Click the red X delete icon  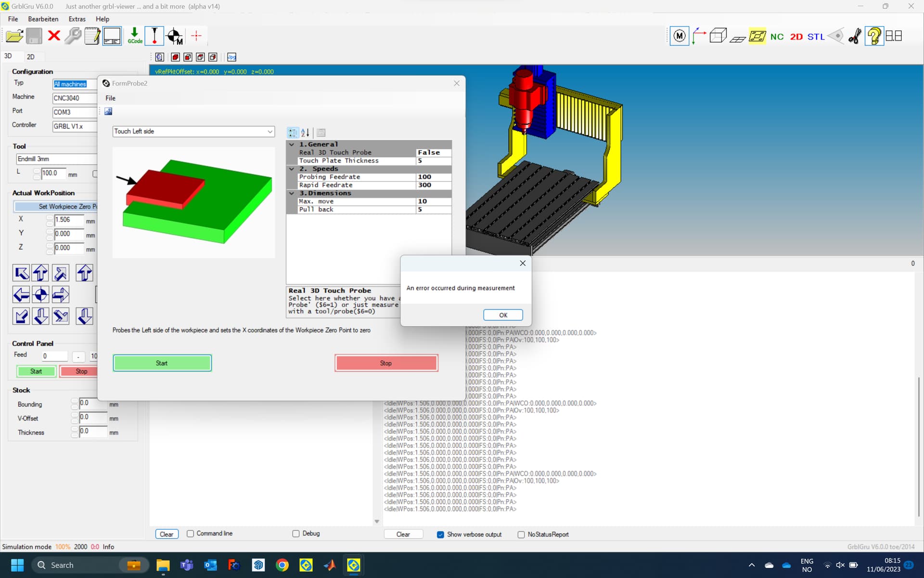[x=54, y=36]
